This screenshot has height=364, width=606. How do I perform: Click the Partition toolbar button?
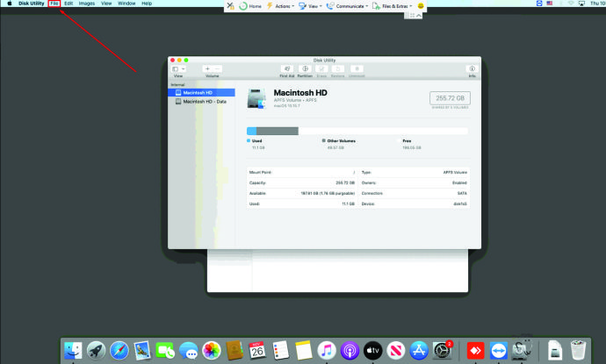[x=305, y=69]
